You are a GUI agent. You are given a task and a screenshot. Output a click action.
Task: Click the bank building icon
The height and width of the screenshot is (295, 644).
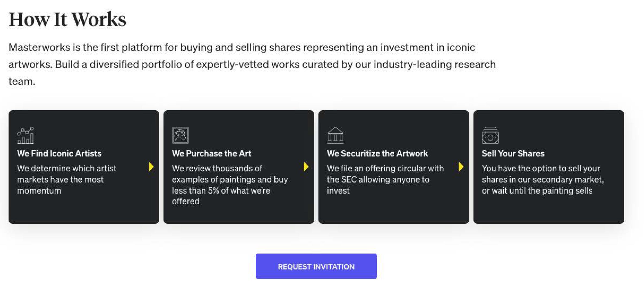tap(335, 135)
